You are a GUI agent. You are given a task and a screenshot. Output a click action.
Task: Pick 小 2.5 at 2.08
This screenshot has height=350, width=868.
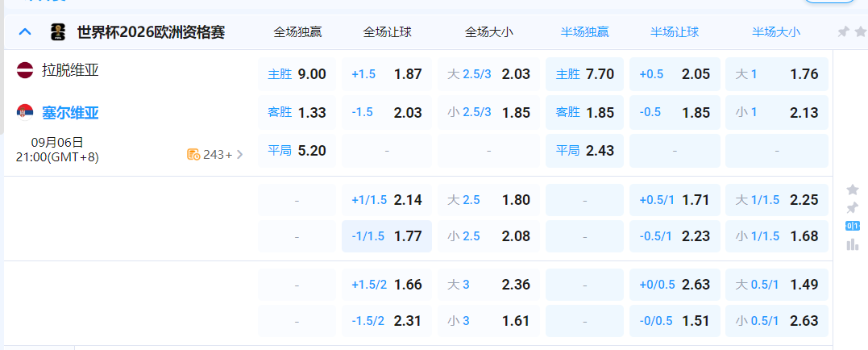pos(488,236)
